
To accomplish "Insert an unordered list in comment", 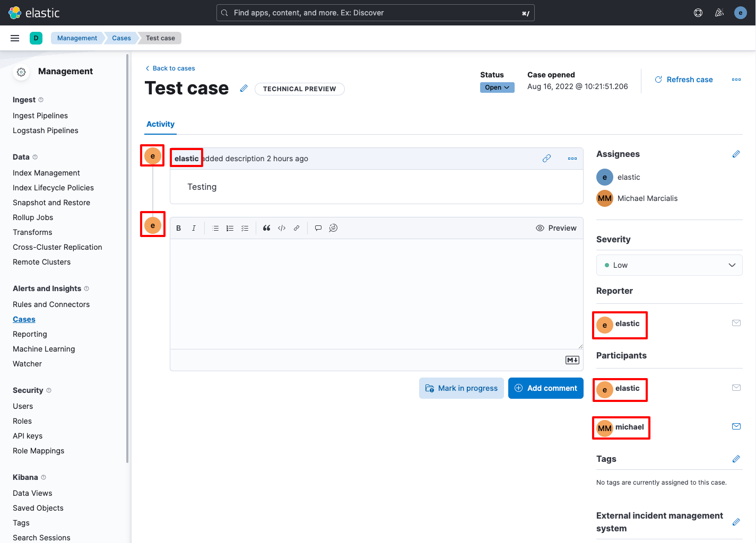I will coord(215,228).
